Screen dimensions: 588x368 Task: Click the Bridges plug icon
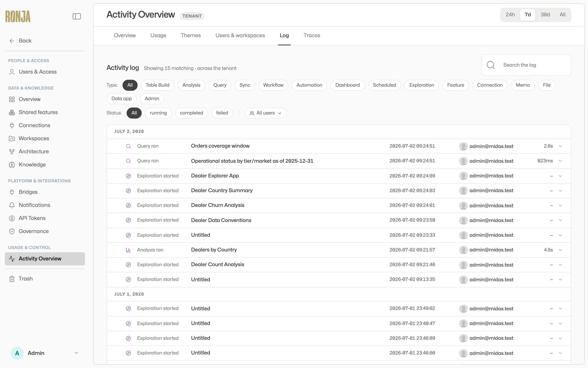pos(12,192)
